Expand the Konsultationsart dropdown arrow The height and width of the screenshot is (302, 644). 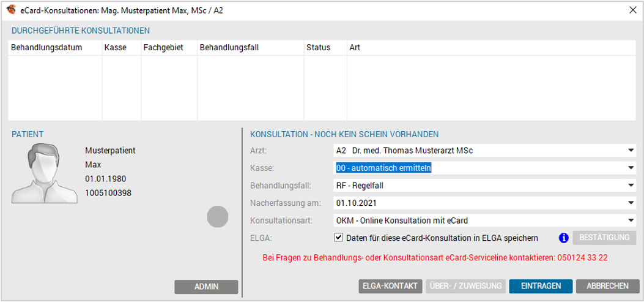pos(631,221)
